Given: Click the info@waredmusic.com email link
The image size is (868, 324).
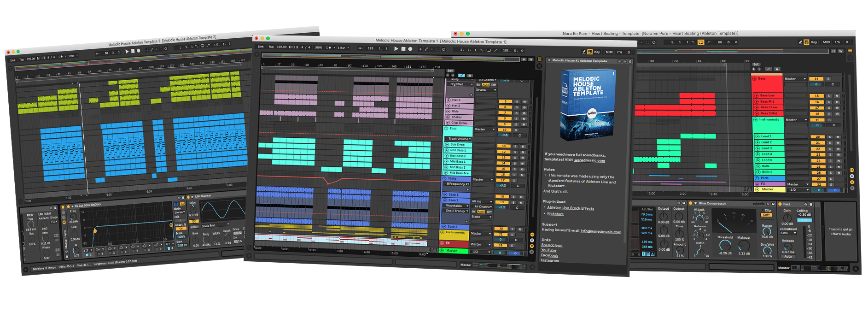Looking at the screenshot, I should tap(600, 231).
